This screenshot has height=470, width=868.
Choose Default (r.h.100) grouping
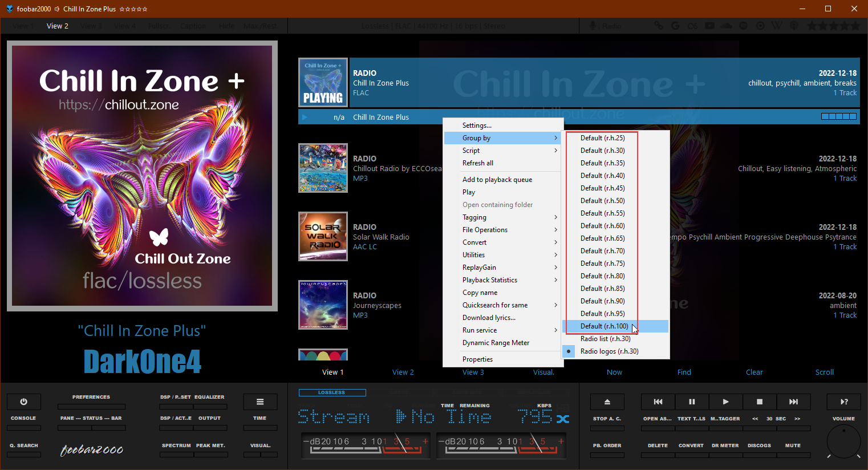(604, 326)
